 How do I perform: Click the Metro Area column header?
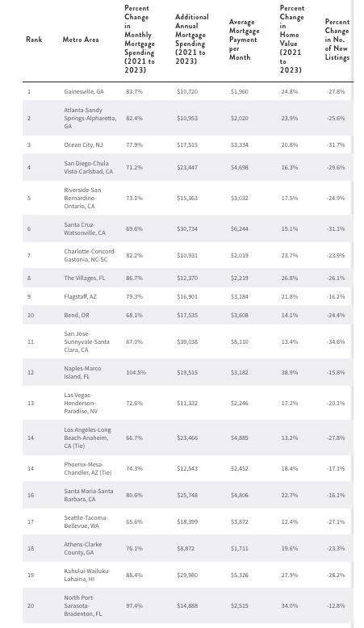coord(81,40)
